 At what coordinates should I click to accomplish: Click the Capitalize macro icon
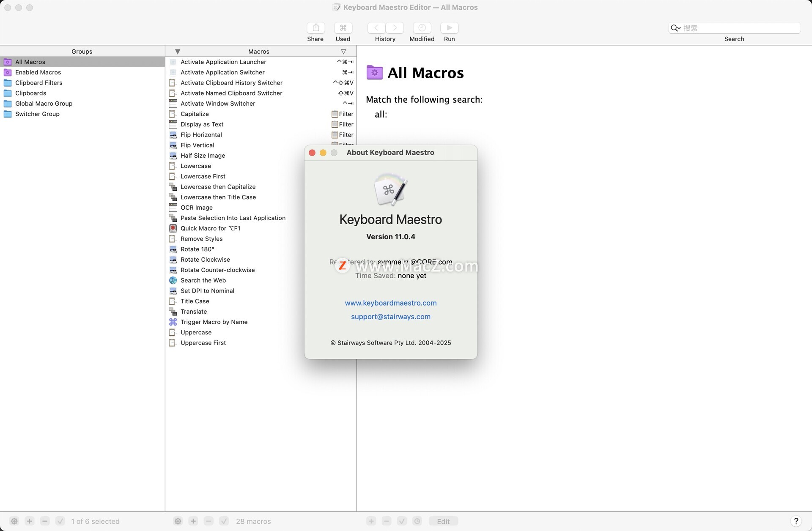pos(173,114)
